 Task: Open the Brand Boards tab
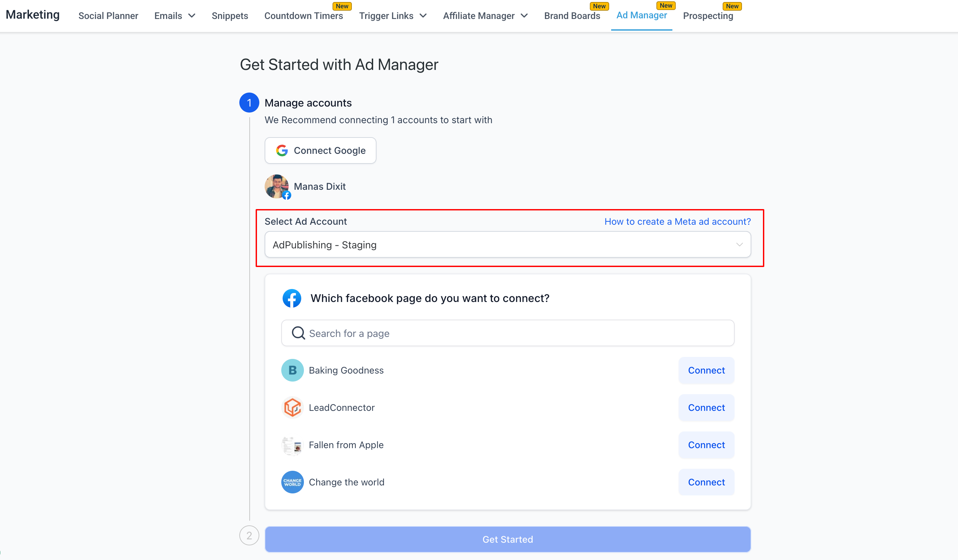[572, 16]
